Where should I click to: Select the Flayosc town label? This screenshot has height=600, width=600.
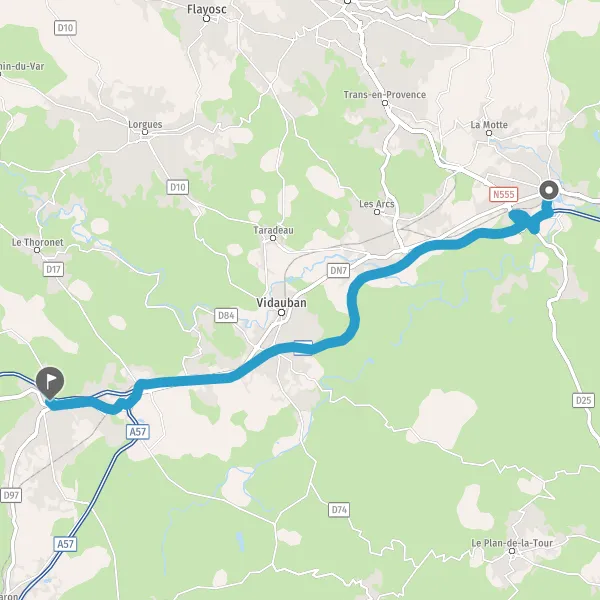[207, 9]
